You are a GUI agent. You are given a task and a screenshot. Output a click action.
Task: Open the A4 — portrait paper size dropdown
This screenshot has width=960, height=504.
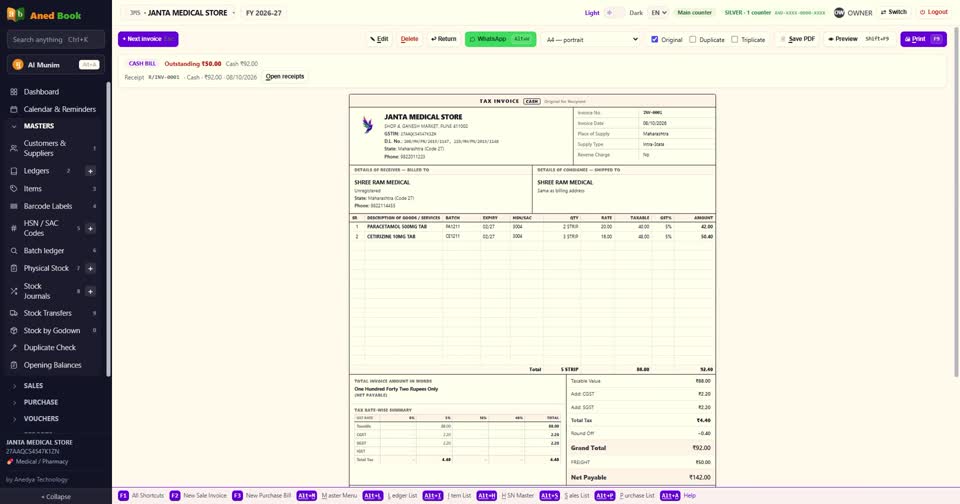click(x=591, y=39)
